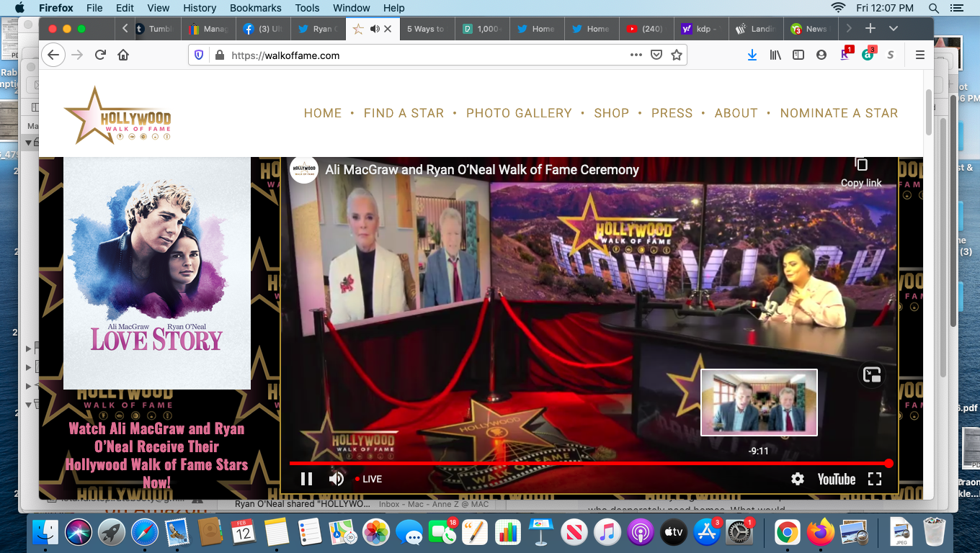Open NOMINATE A STAR page
980x553 pixels.
(x=839, y=113)
